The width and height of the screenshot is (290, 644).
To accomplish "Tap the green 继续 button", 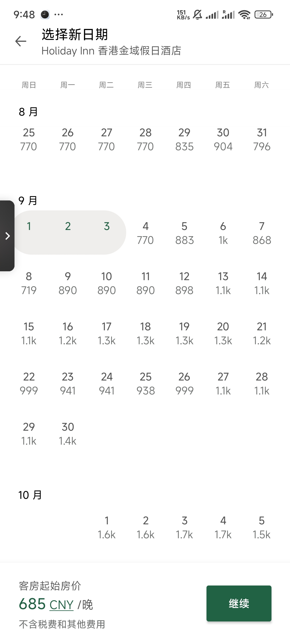I will (x=239, y=603).
